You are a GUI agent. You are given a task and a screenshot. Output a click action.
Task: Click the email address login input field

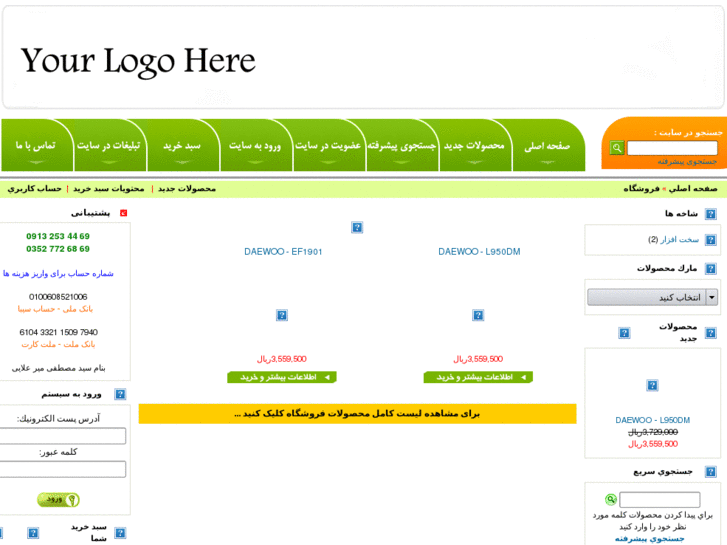tap(63, 436)
